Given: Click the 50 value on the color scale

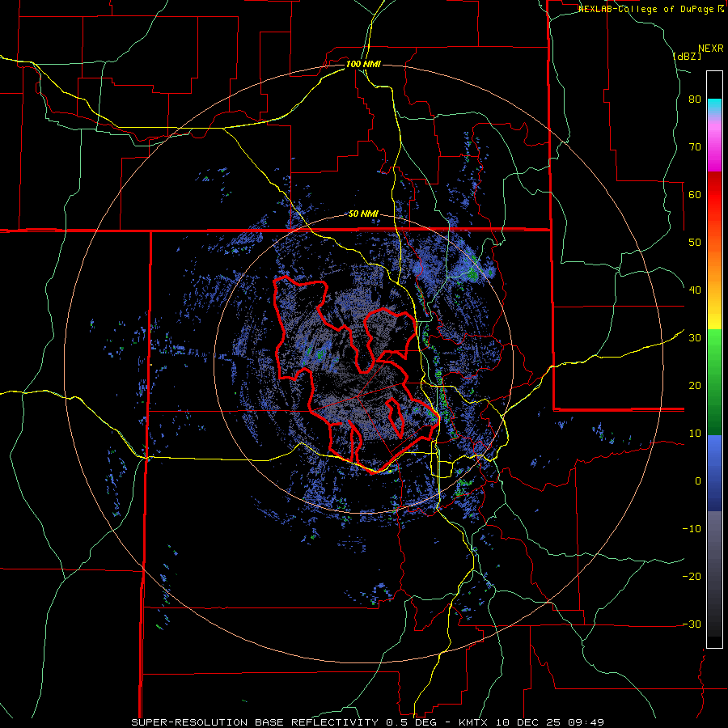Looking at the screenshot, I should tap(695, 243).
